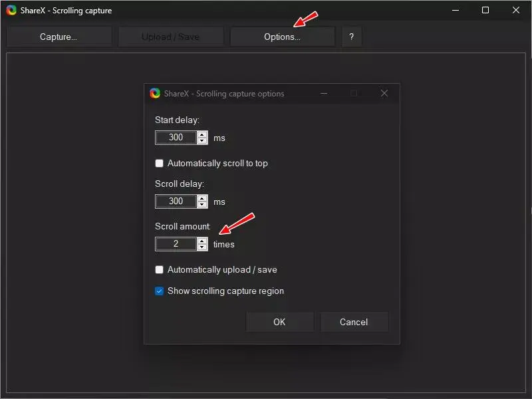Image resolution: width=532 pixels, height=399 pixels.
Task: Click the 'Start delay:' label
Action: pyautogui.click(x=177, y=120)
